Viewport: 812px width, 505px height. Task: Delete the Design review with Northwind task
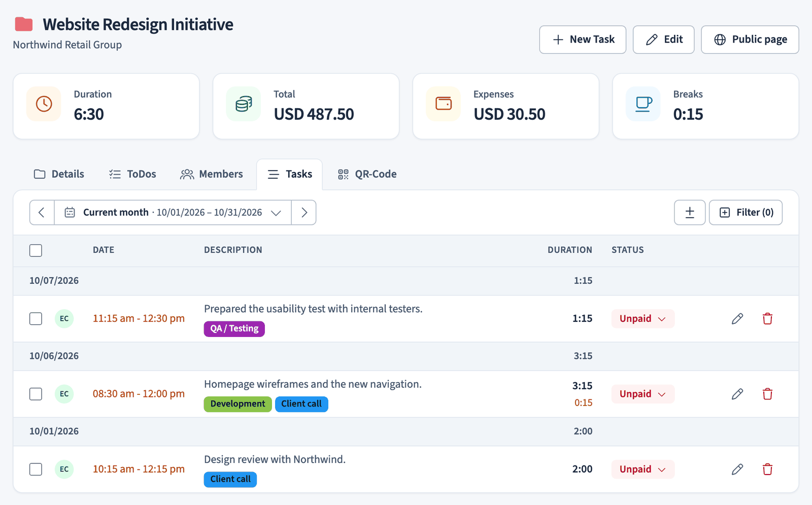tap(767, 469)
